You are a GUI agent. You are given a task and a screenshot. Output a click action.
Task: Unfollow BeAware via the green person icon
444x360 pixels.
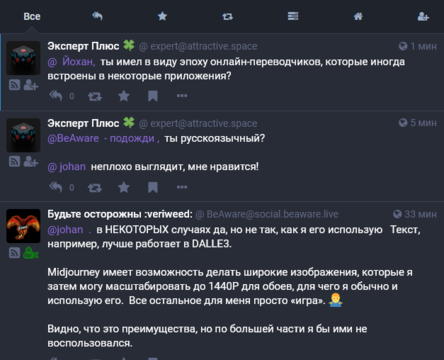click(31, 253)
